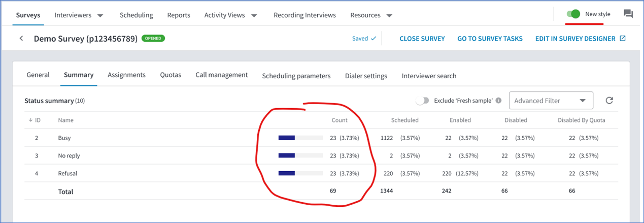Click the CLOSE SURVEY button
The width and height of the screenshot is (644, 223).
tap(422, 39)
